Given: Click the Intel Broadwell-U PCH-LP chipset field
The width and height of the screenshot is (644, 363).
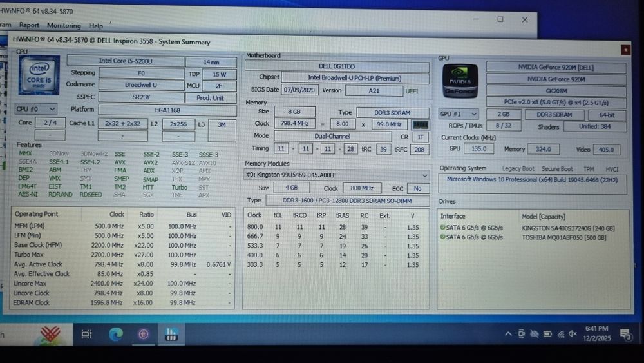Looking at the screenshot, I should [355, 78].
